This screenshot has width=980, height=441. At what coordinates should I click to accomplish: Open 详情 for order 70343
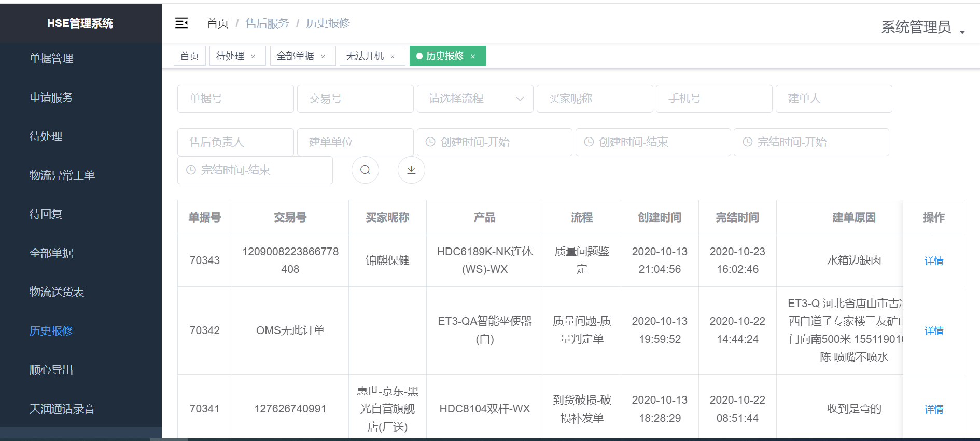[934, 261]
